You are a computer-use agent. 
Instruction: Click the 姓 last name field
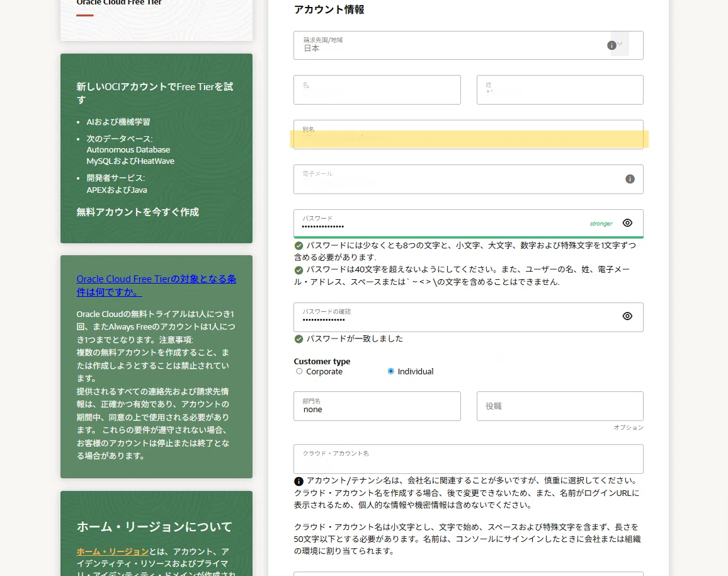[x=560, y=89]
